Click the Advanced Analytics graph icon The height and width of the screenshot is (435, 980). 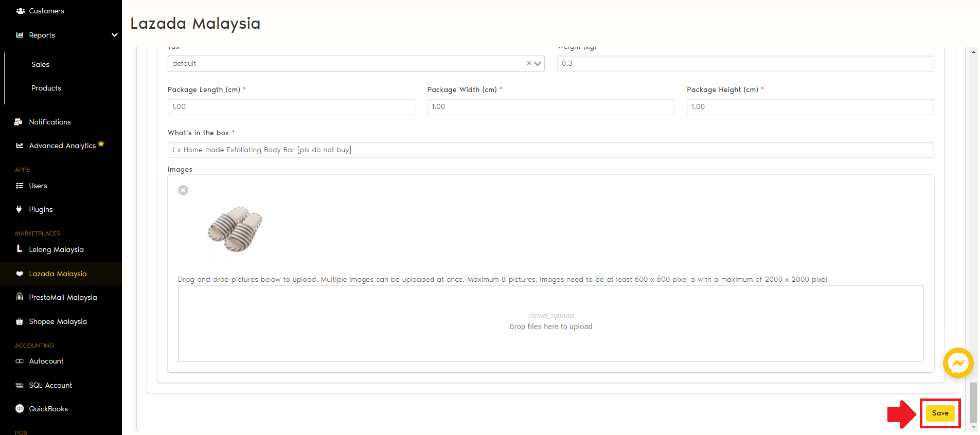(x=20, y=146)
